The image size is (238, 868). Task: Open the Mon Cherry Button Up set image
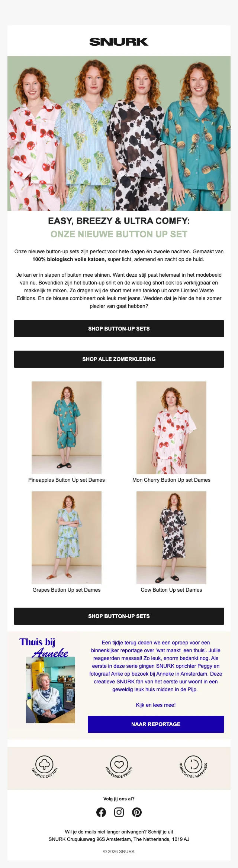click(171, 428)
